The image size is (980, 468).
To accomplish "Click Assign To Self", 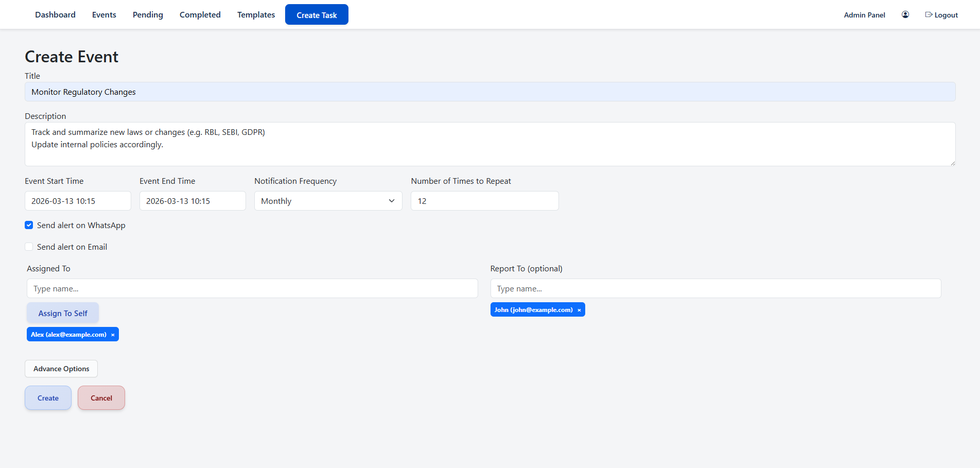I will pyautogui.click(x=62, y=313).
